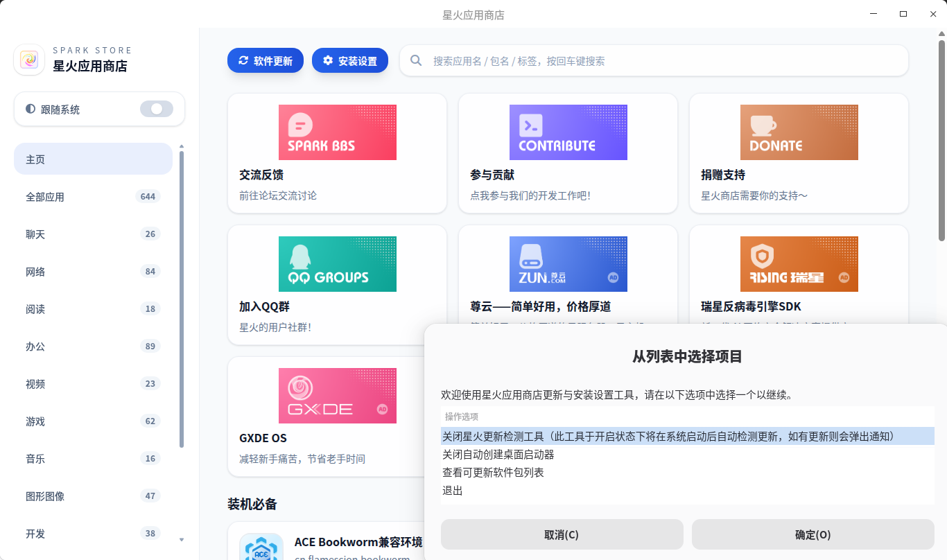Click the 操作选项 column header
This screenshot has width=947, height=560.
(x=462, y=417)
